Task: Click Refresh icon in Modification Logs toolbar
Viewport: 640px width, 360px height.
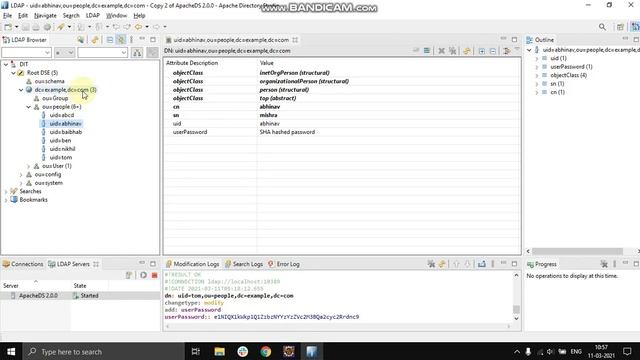Action: [442, 264]
